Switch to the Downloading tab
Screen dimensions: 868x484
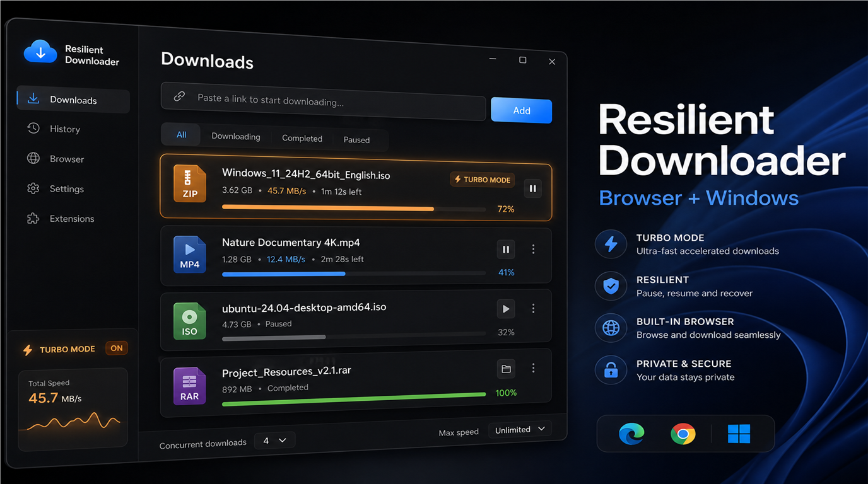(235, 136)
